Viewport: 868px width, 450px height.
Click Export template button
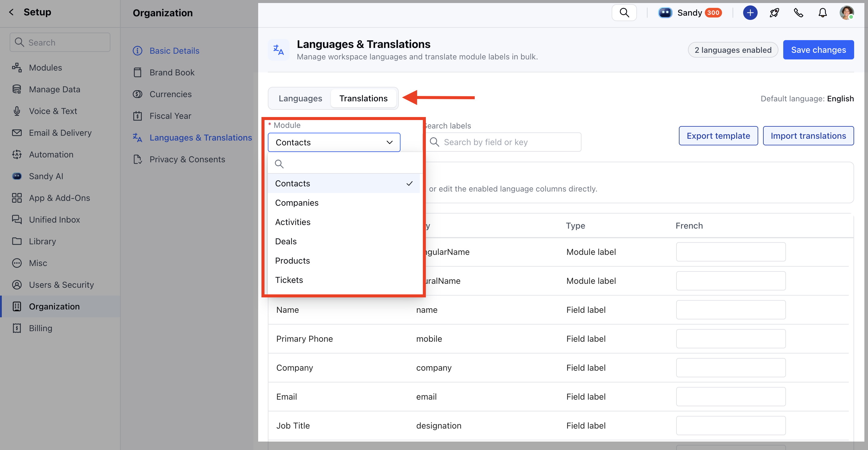coord(718,136)
